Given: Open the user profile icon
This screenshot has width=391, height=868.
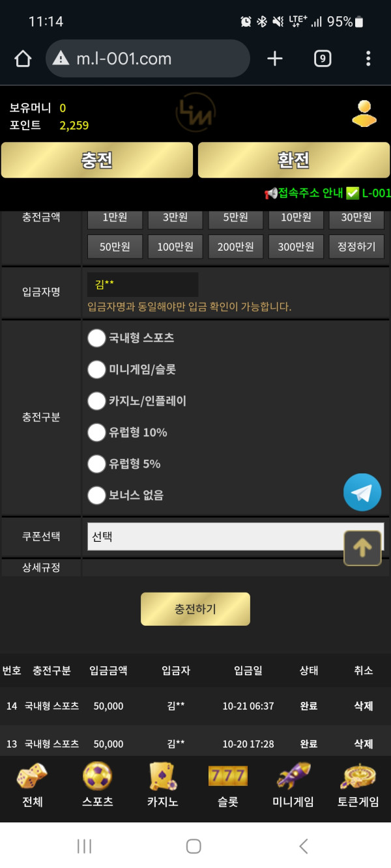Looking at the screenshot, I should [x=364, y=114].
